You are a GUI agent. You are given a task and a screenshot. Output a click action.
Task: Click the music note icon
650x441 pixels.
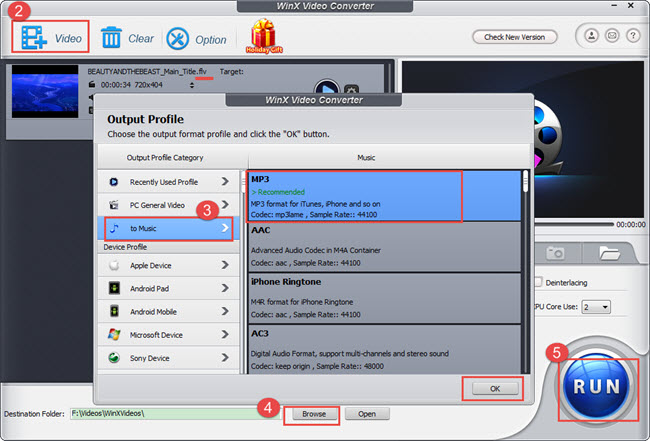pyautogui.click(x=114, y=228)
